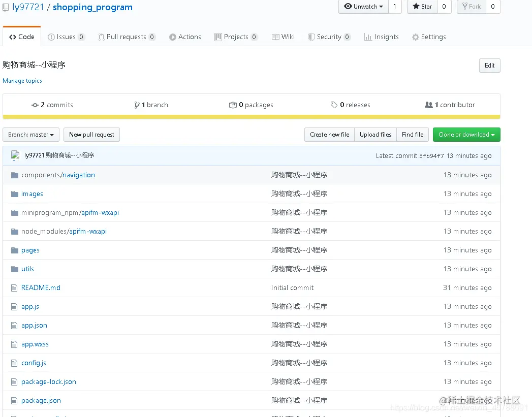532x417 pixels.
Task: Click the Issues exclamation icon
Action: tap(51, 37)
